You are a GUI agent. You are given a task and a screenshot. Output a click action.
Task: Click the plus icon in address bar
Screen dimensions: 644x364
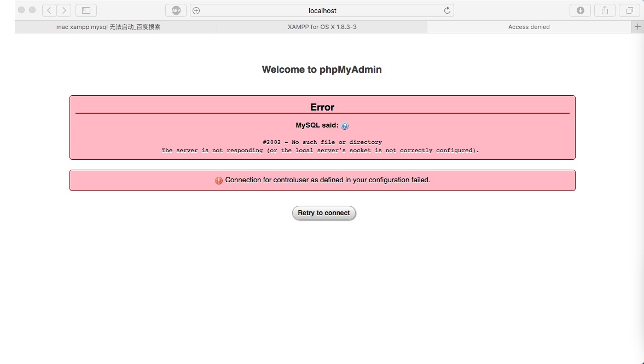click(196, 11)
